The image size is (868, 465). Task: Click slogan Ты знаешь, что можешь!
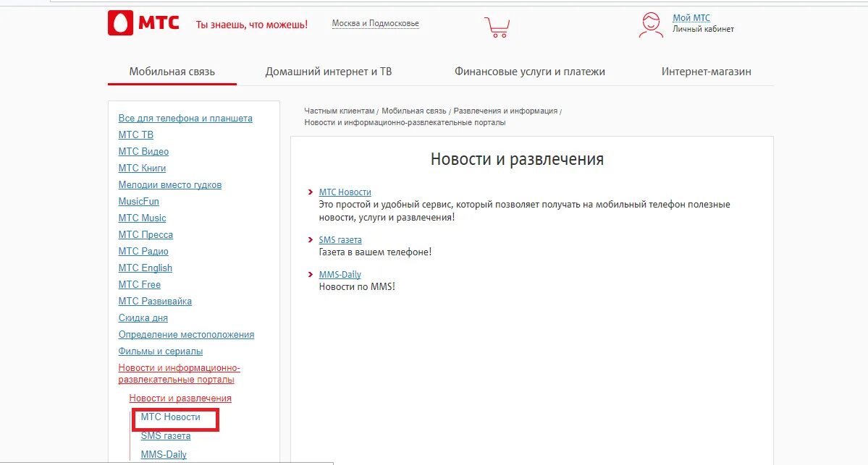point(252,25)
